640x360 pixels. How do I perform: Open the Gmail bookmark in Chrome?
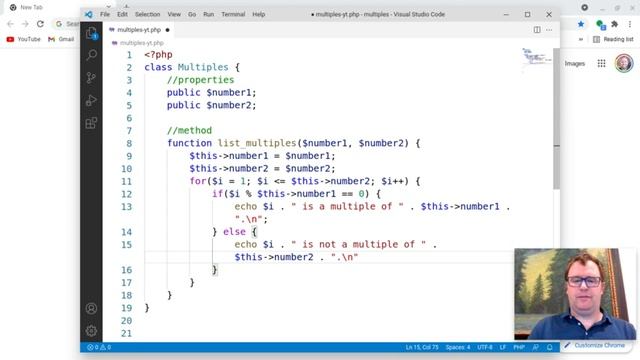61,39
